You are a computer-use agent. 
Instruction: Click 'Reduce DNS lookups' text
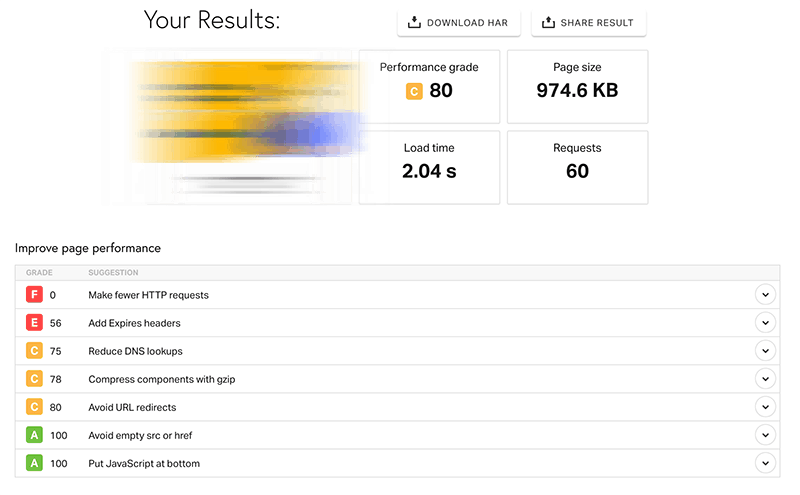click(135, 351)
